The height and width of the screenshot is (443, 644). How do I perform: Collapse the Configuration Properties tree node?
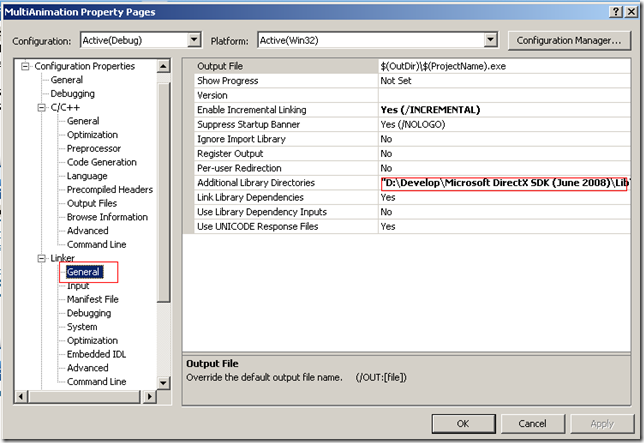(25, 66)
